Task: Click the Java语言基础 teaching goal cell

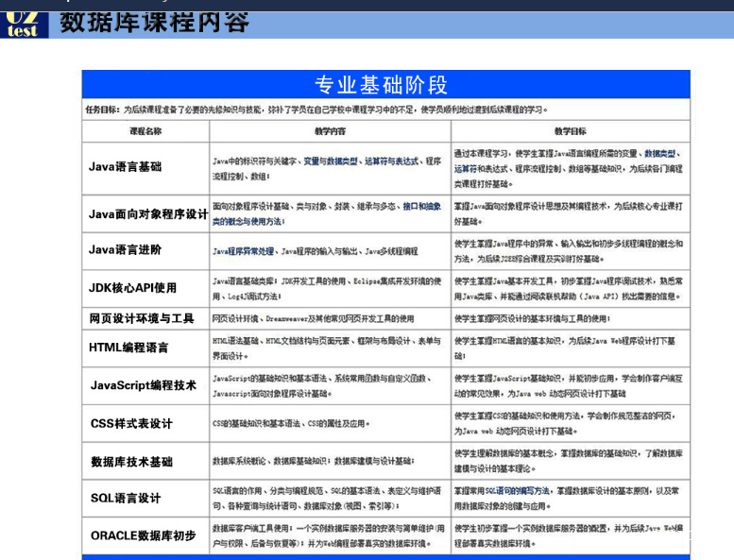Action: pyautogui.click(x=571, y=168)
